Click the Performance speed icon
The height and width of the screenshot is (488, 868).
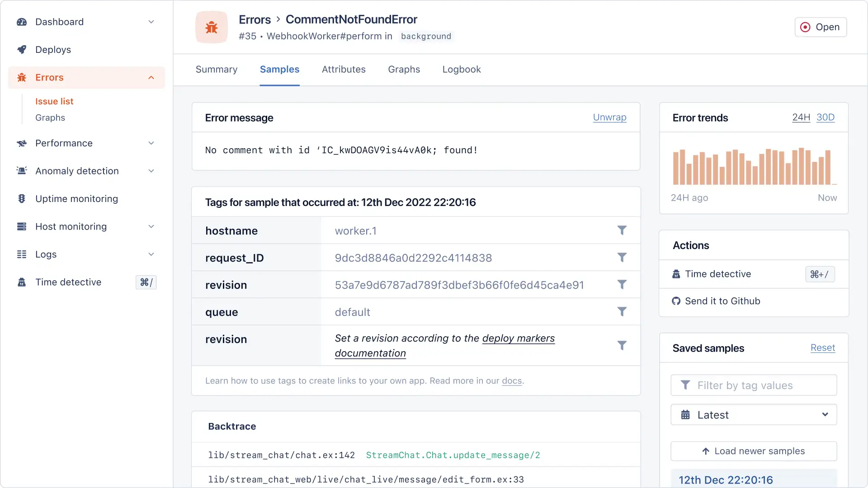pos(22,143)
